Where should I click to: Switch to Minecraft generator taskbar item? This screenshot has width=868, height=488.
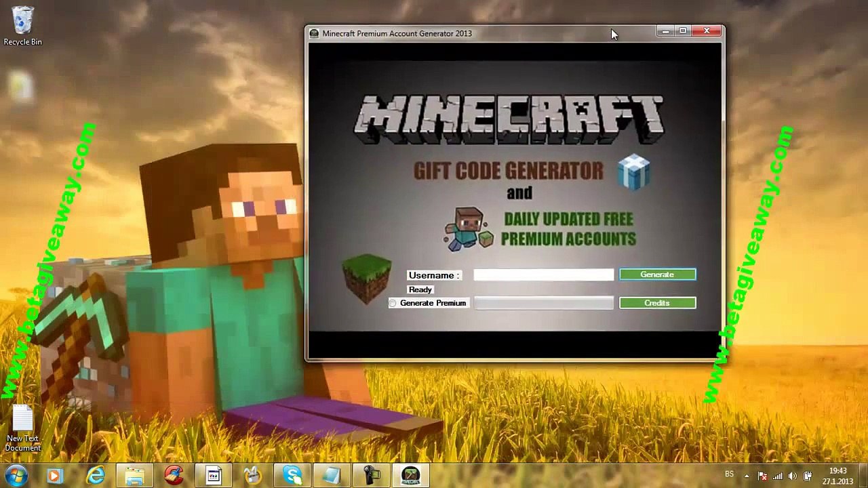pos(411,476)
